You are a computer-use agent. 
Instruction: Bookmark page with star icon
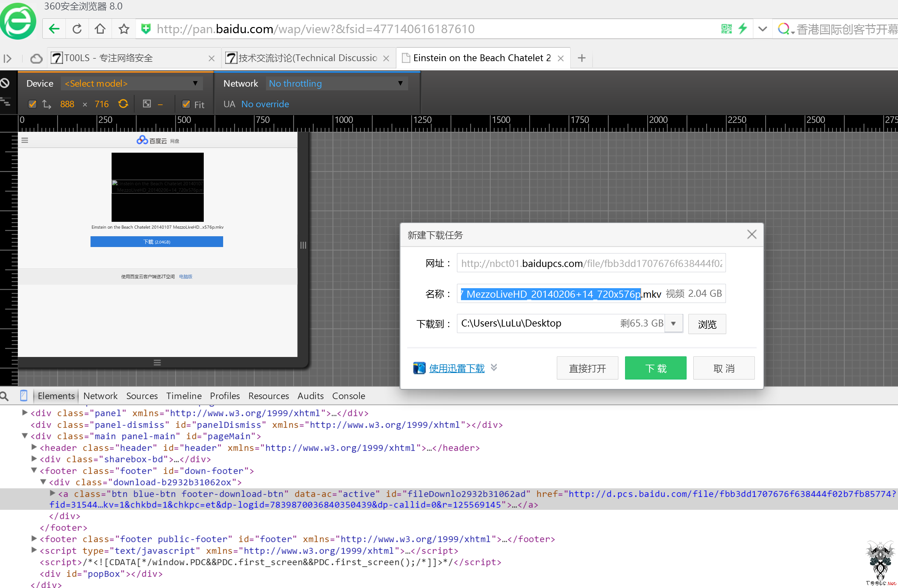click(124, 29)
